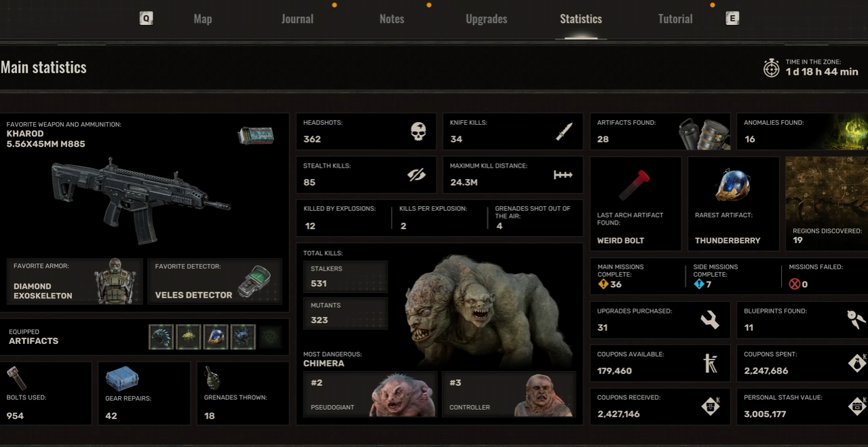Open the Tutorial tab
This screenshot has height=447, width=868.
pos(675,19)
